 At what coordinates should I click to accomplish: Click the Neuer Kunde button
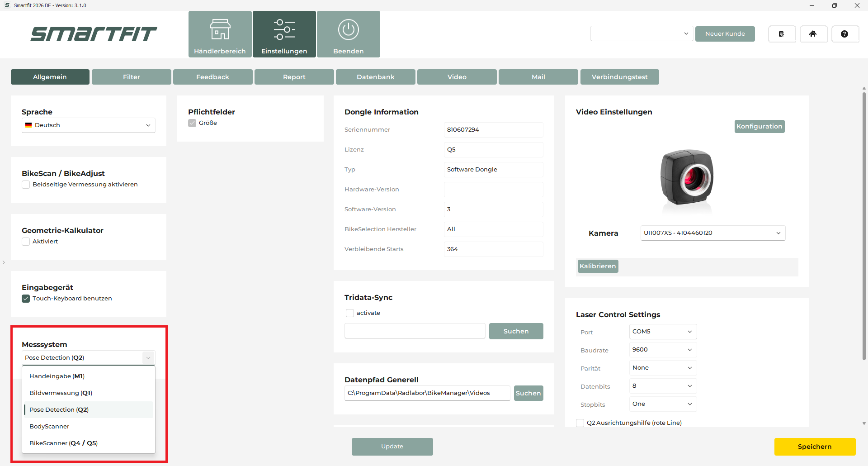coord(725,34)
